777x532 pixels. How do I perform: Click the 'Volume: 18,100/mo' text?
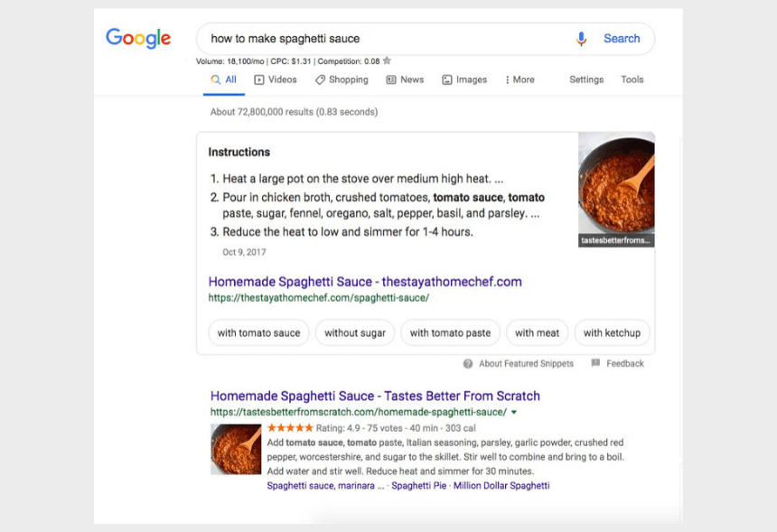coord(229,61)
